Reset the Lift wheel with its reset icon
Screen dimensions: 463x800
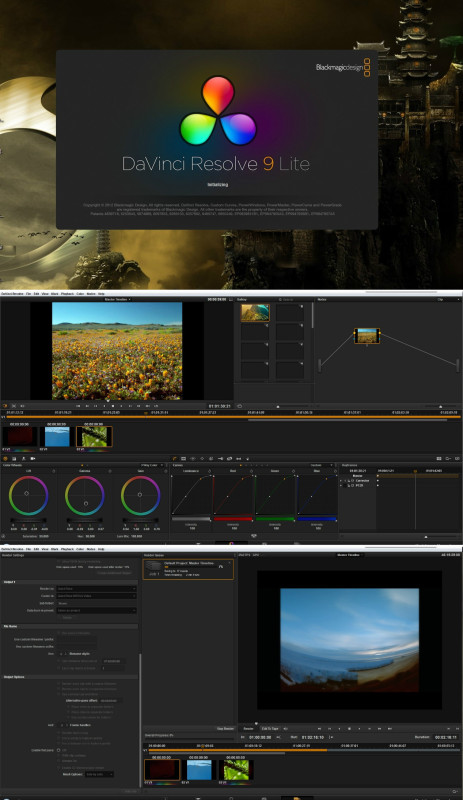click(54, 471)
